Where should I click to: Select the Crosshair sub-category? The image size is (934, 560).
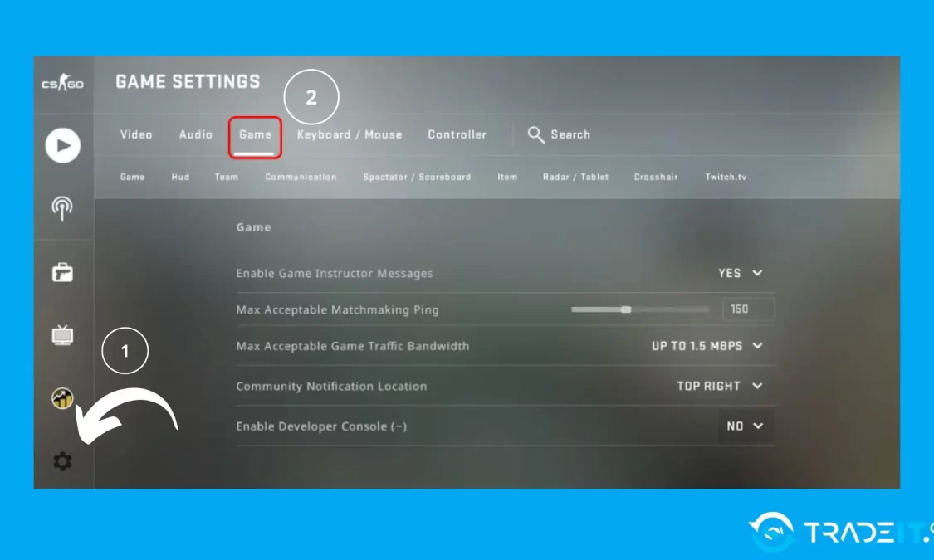point(656,177)
